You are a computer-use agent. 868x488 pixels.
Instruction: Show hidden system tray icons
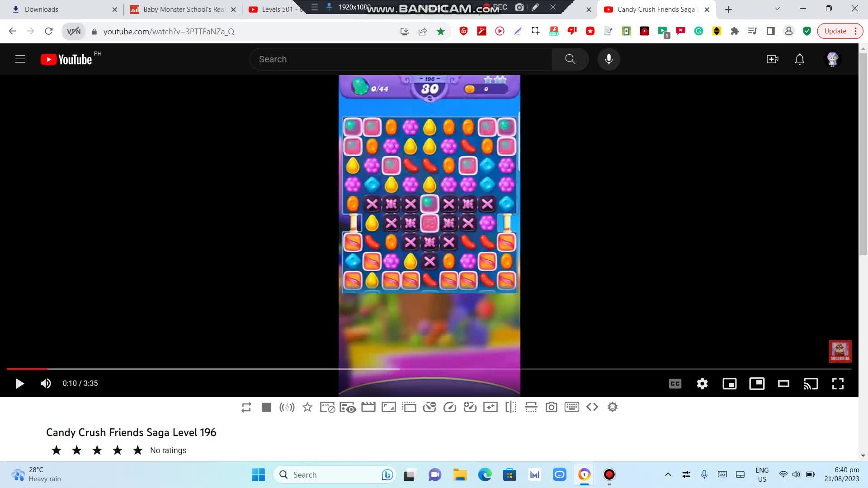668,474
